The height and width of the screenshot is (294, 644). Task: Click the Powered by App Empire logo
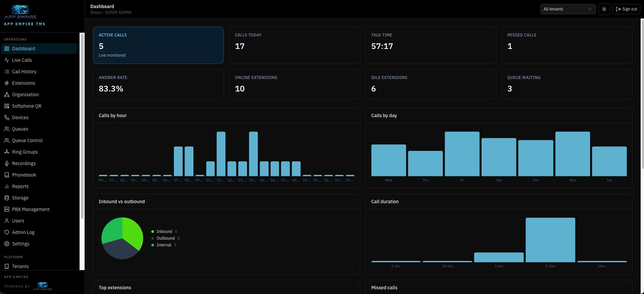point(42,286)
